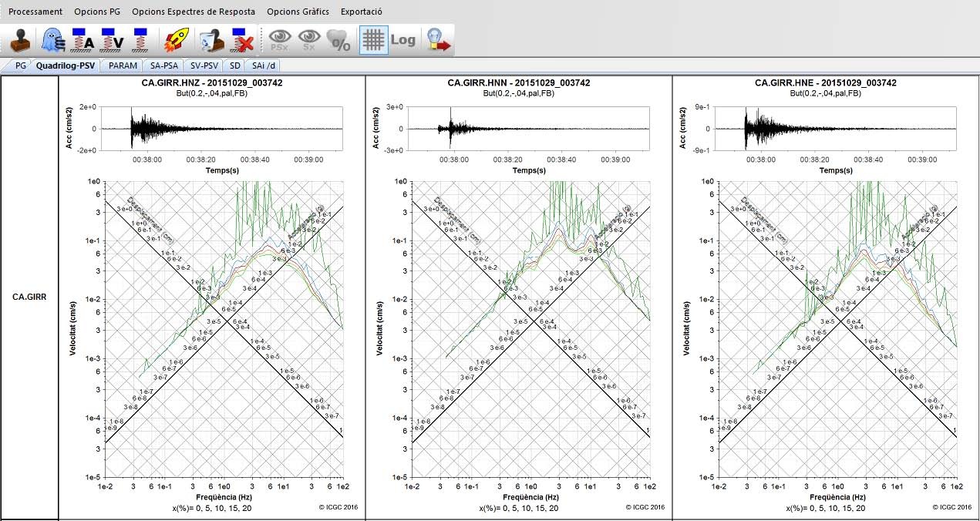This screenshot has width=980, height=521.
Task: Open the Opcions PG menu
Action: (97, 12)
